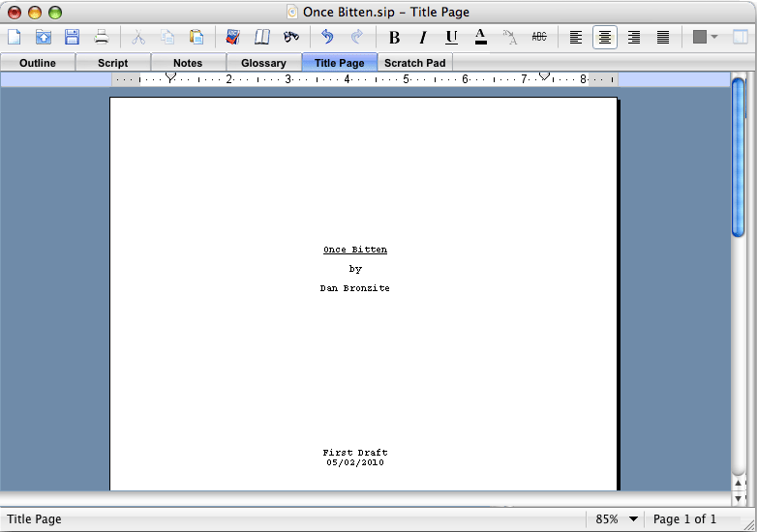This screenshot has height=532, width=757.
Task: Align text left
Action: click(575, 37)
